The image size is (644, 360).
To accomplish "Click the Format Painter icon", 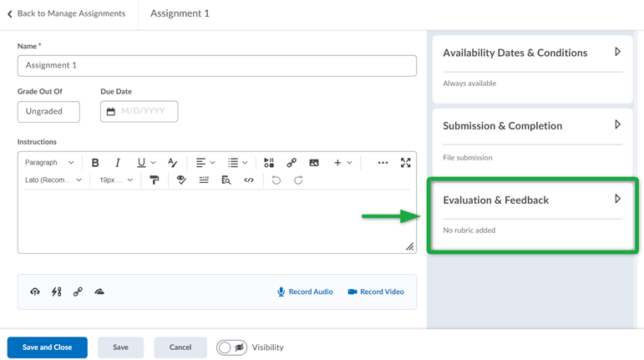I will point(155,180).
